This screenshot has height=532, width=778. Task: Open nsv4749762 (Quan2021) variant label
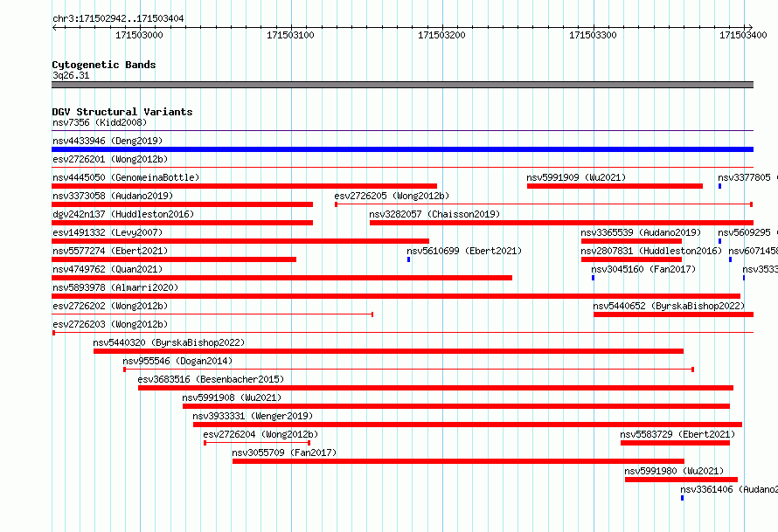(x=108, y=269)
